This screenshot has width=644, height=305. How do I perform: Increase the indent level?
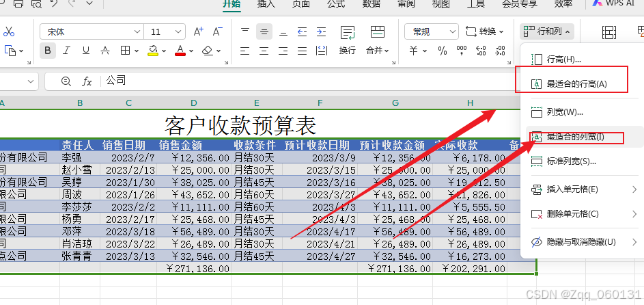pyautogui.click(x=321, y=31)
